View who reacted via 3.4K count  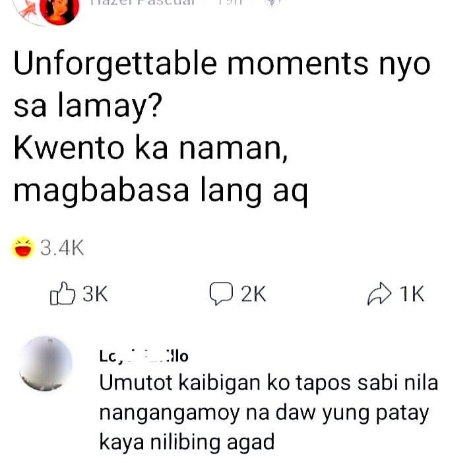point(62,248)
